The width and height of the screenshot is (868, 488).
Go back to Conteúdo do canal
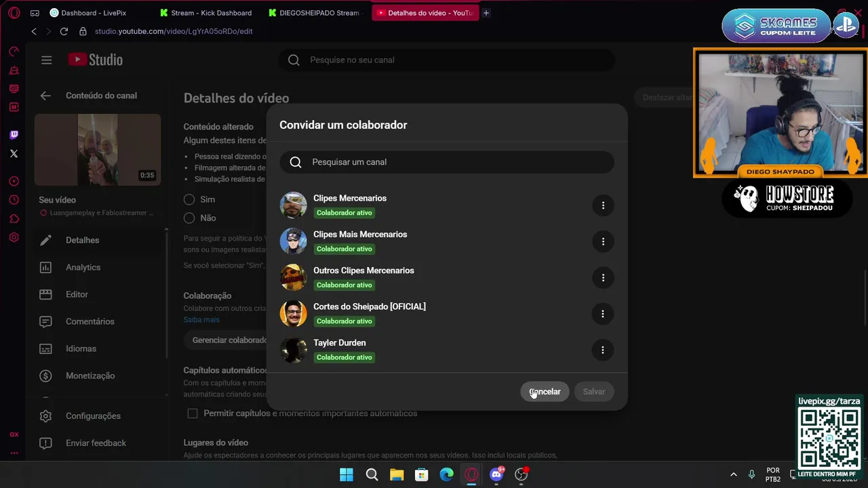tap(45, 96)
